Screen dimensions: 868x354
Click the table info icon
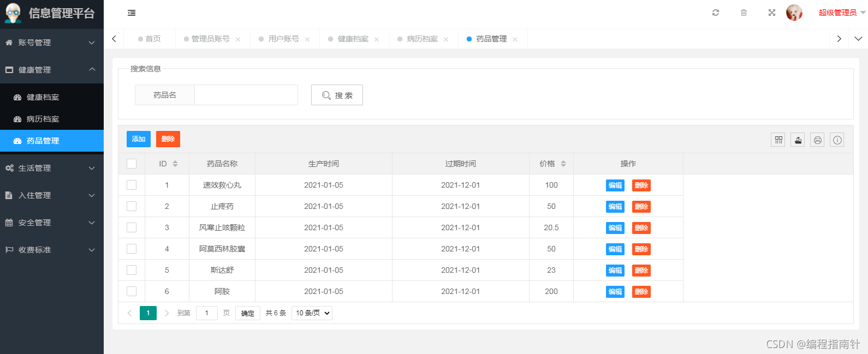pyautogui.click(x=837, y=140)
